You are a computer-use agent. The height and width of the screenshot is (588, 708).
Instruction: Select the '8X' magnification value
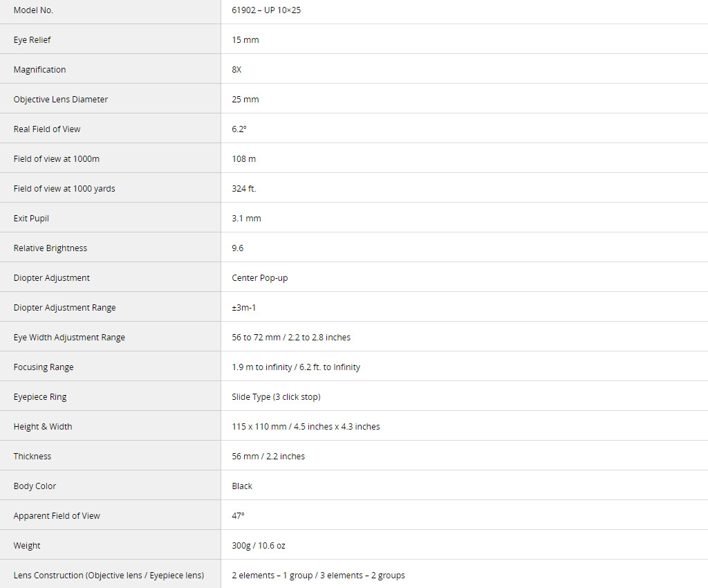(237, 70)
